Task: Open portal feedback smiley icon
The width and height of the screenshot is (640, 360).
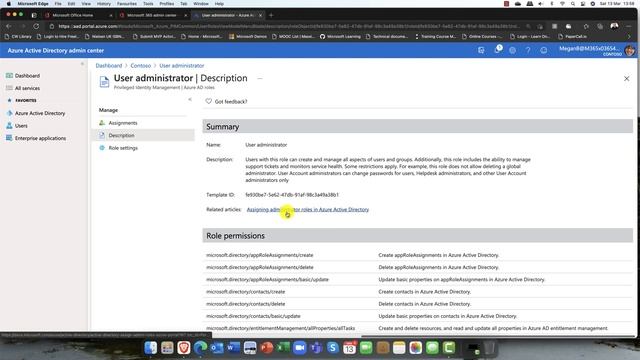Action: click(x=543, y=50)
